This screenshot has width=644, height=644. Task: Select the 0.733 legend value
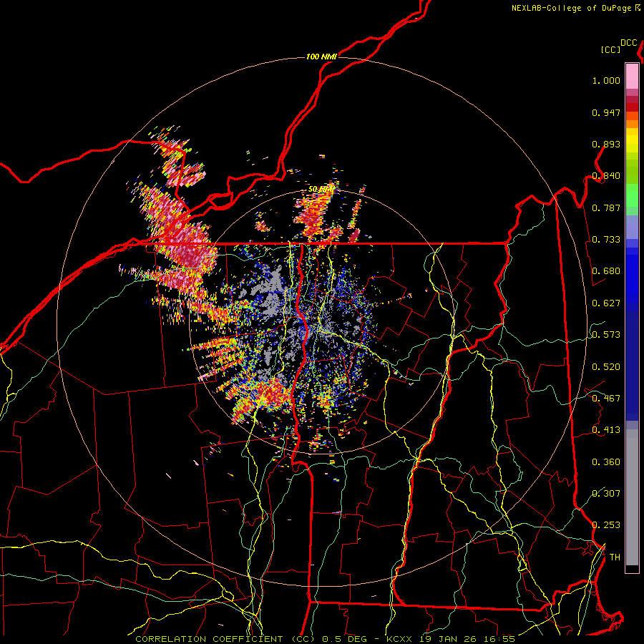point(606,240)
